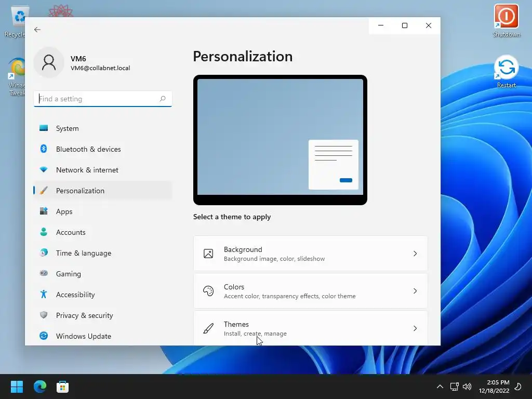This screenshot has width=532, height=399.
Task: Select System in the settings sidebar
Action: (x=103, y=128)
